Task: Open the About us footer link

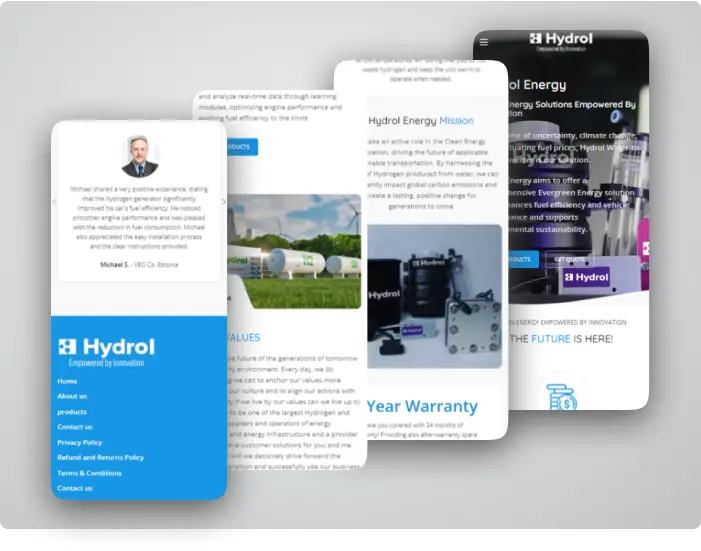Action: [72, 396]
